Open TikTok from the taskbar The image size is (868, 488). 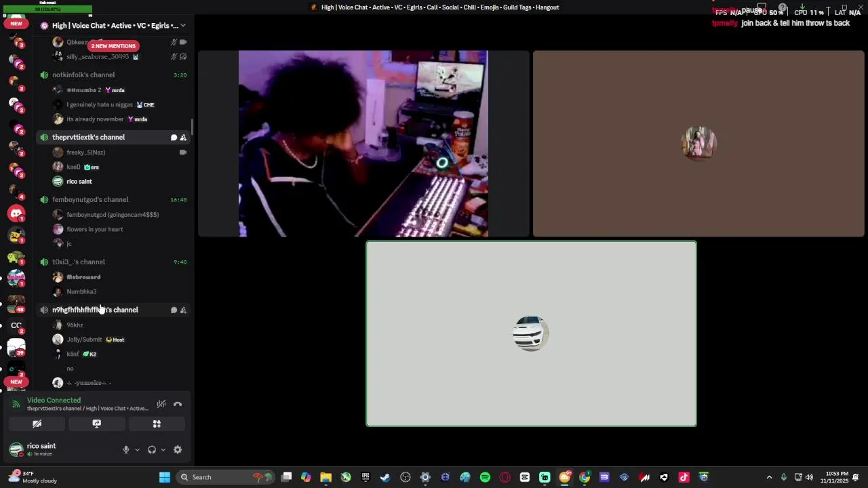(684, 477)
